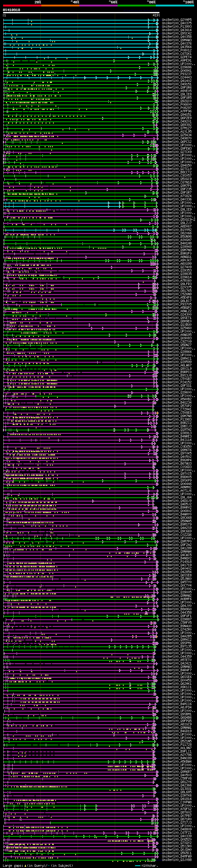
Task: Click the UniRef100_Q41814 label
Action: tap(177, 799)
